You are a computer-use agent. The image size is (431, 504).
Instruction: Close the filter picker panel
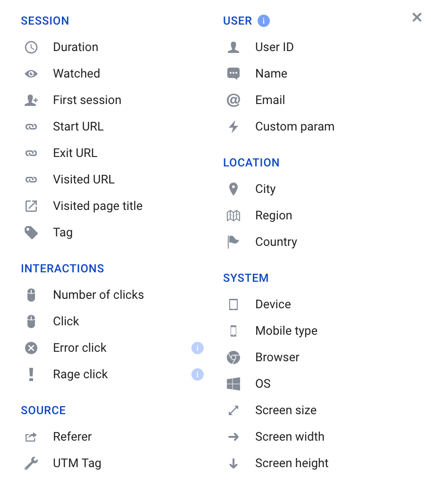point(416,17)
